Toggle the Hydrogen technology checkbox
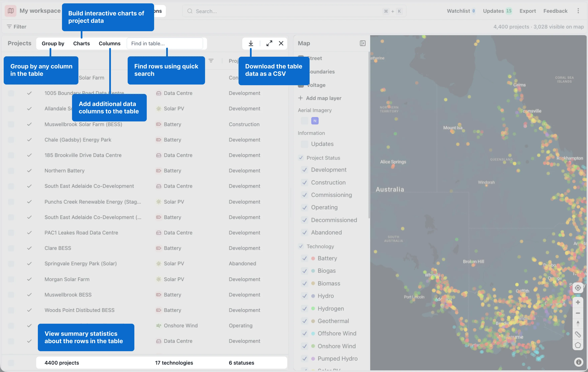 [305, 308]
